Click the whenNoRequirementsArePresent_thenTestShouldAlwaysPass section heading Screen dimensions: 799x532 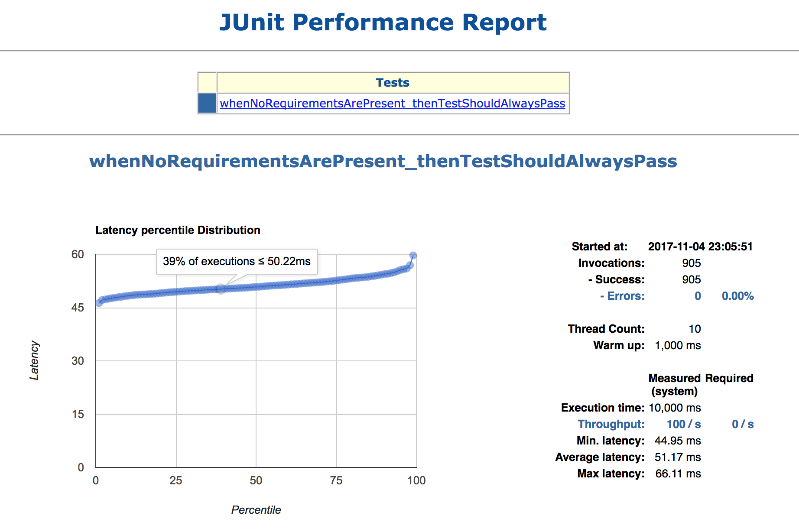(x=383, y=161)
